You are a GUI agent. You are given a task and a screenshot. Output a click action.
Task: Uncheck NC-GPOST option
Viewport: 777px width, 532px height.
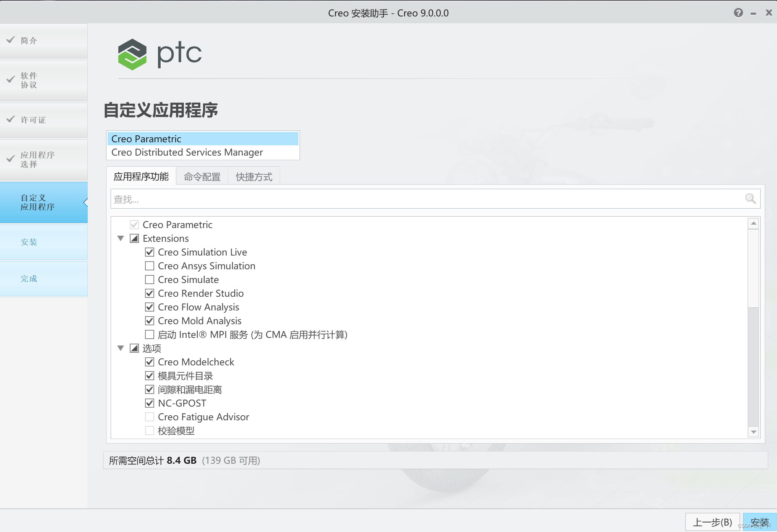[x=150, y=403]
